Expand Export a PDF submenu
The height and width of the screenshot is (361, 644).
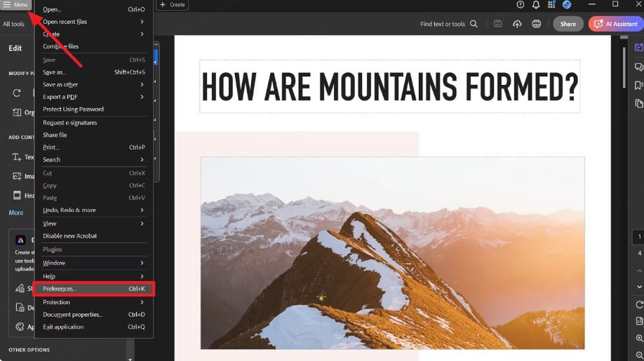93,97
